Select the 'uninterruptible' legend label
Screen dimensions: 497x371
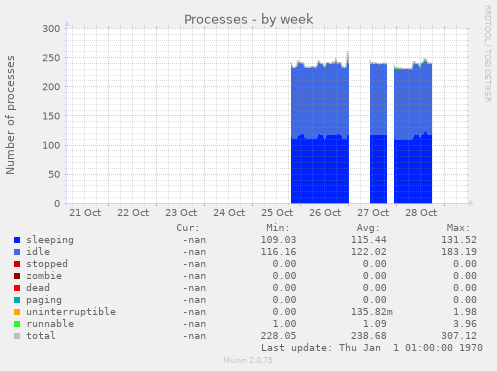tap(71, 312)
